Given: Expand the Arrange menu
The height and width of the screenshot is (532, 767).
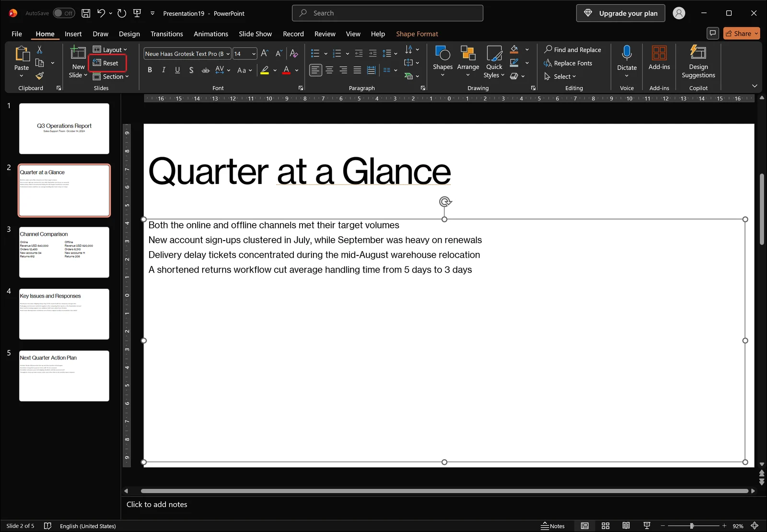Looking at the screenshot, I should click(x=468, y=61).
